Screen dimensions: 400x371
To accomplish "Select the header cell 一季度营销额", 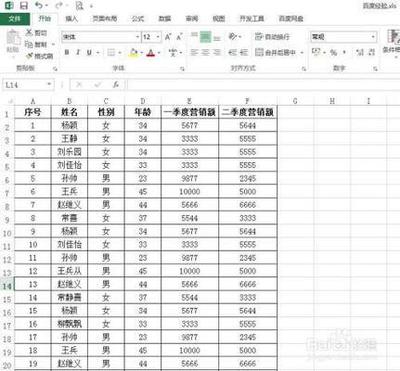I will coord(190,112).
